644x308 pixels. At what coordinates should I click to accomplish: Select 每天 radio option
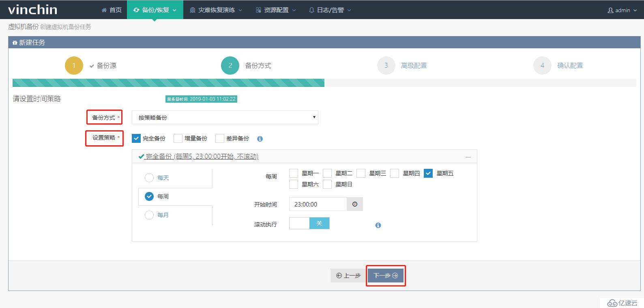(149, 178)
